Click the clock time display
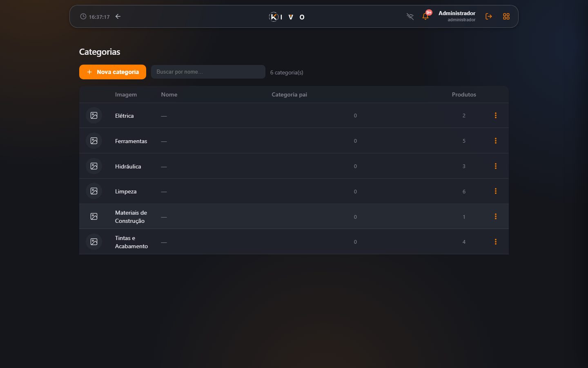The height and width of the screenshot is (368, 588). (95, 17)
